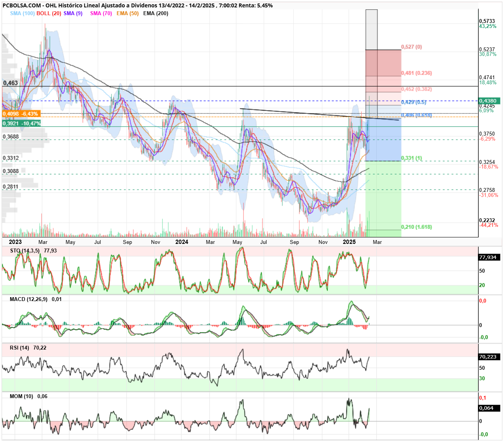Viewport: 504px width, 442px height.
Task: Click the MOM (10) indicator title
Action: tap(21, 396)
